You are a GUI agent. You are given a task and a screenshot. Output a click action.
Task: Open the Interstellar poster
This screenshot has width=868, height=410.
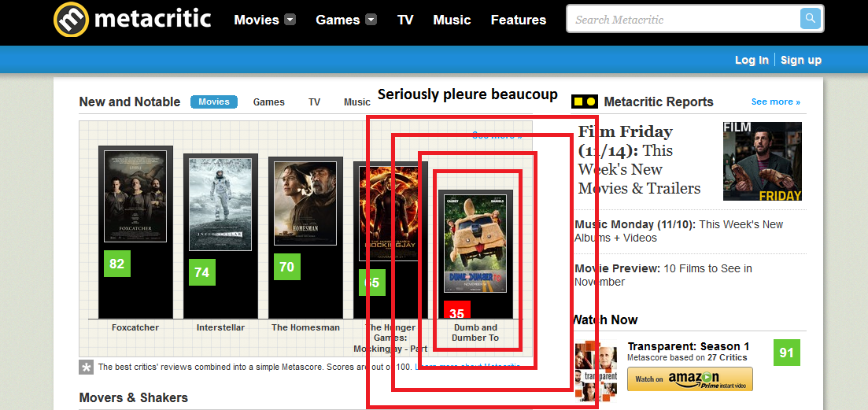[x=220, y=205]
